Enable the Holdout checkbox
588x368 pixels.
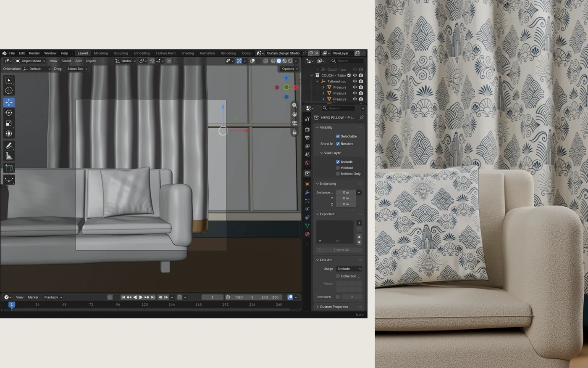pyautogui.click(x=338, y=168)
